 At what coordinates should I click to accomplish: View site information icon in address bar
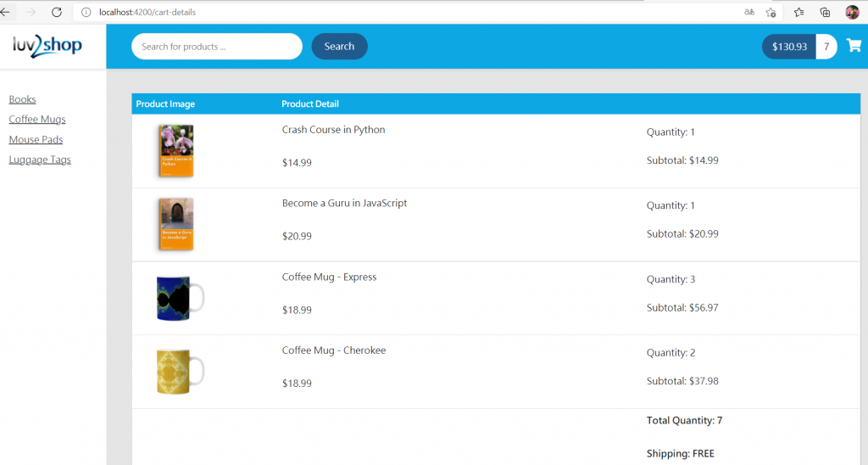click(86, 12)
